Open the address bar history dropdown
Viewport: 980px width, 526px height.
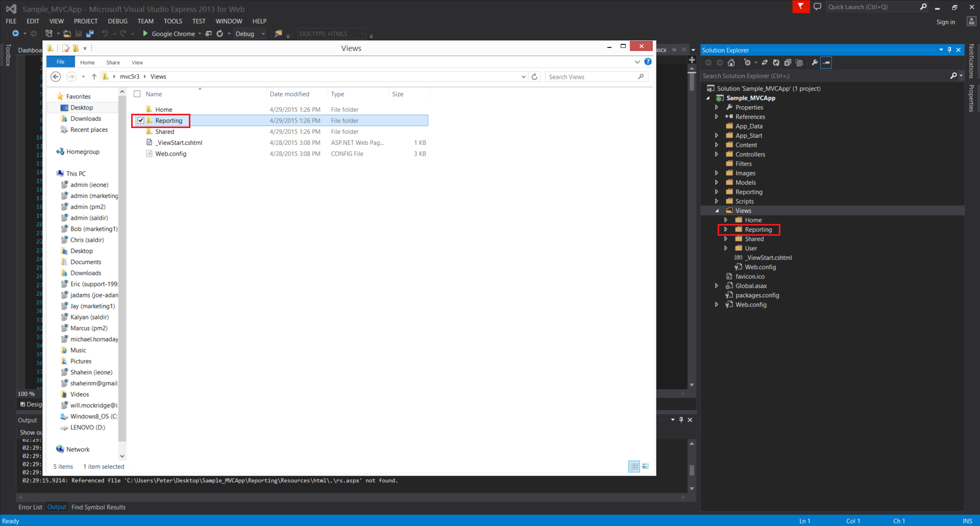pyautogui.click(x=524, y=77)
